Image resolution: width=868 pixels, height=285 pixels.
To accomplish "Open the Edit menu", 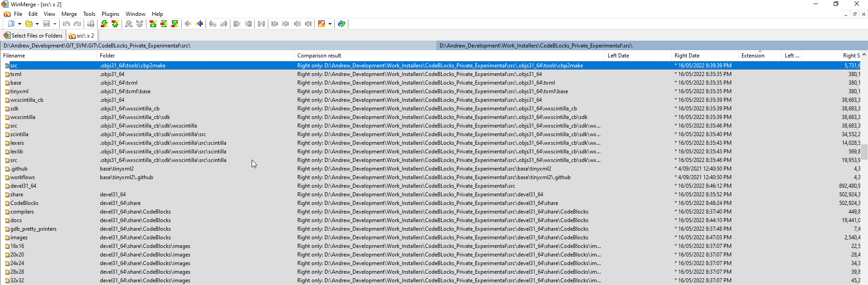I will pos(33,14).
